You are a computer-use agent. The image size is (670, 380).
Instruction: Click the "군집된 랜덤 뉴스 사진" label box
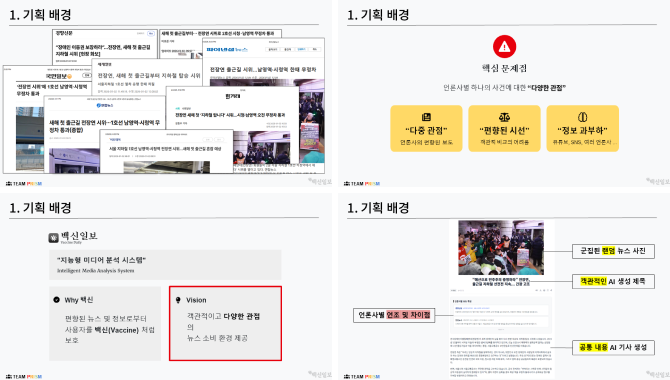tap(613, 251)
